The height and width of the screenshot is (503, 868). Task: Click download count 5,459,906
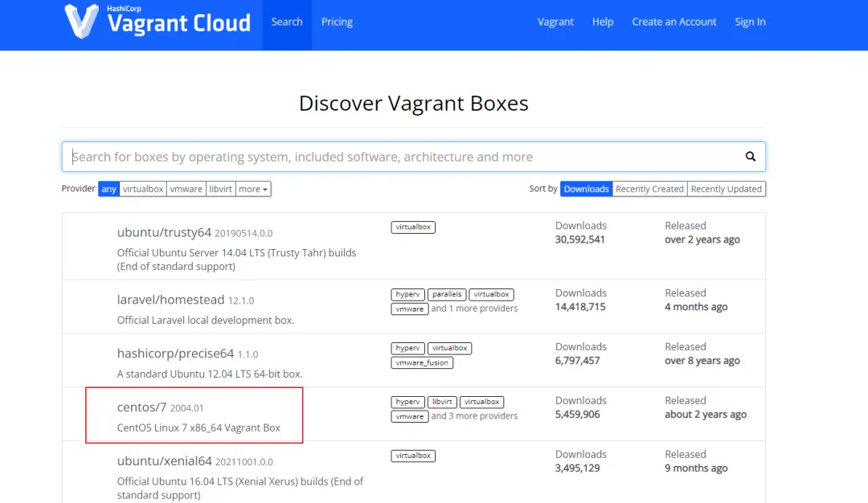tap(577, 414)
